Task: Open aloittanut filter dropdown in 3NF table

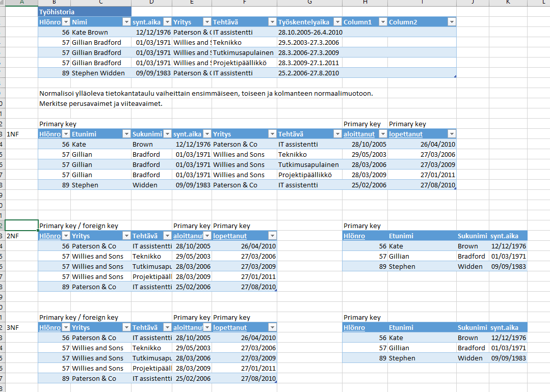Action: click(x=206, y=327)
